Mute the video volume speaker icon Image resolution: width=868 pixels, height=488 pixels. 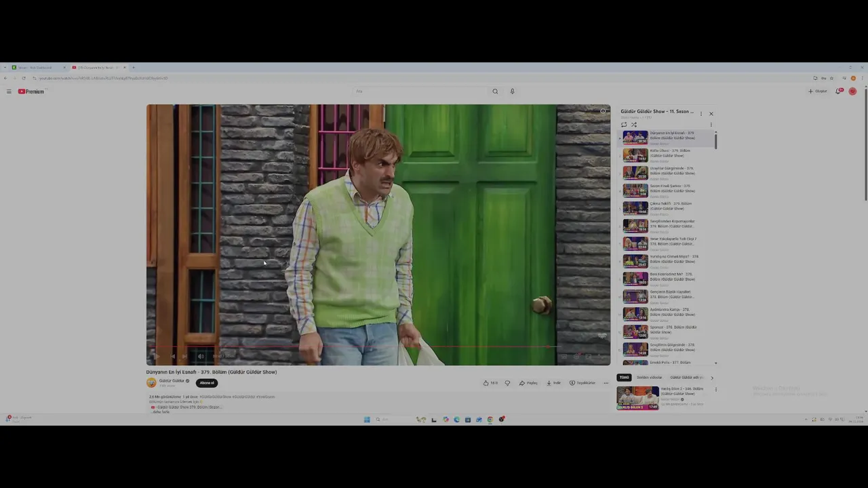pos(200,356)
